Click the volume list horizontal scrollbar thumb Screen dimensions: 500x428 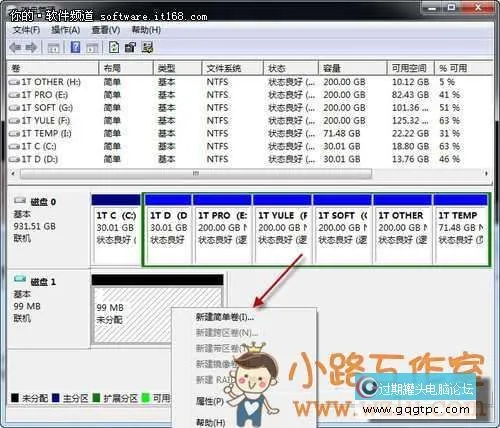click(x=196, y=173)
